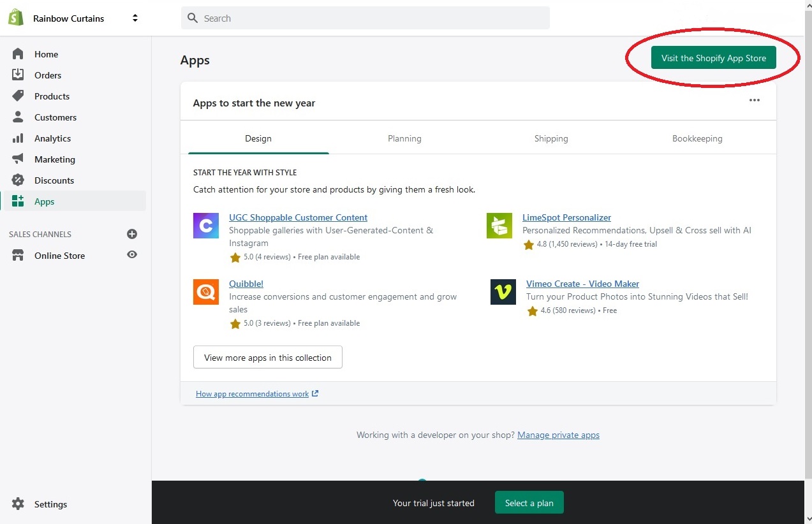Screen dimensions: 812x524
Task: Switch to the Bookkeeping tab
Action: click(x=697, y=138)
